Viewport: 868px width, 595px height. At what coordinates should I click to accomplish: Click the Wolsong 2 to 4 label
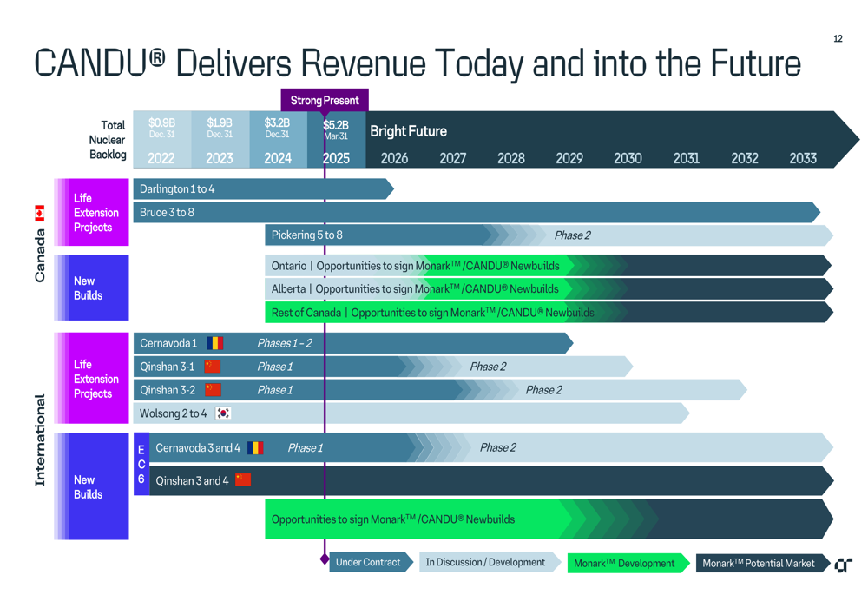(x=174, y=413)
